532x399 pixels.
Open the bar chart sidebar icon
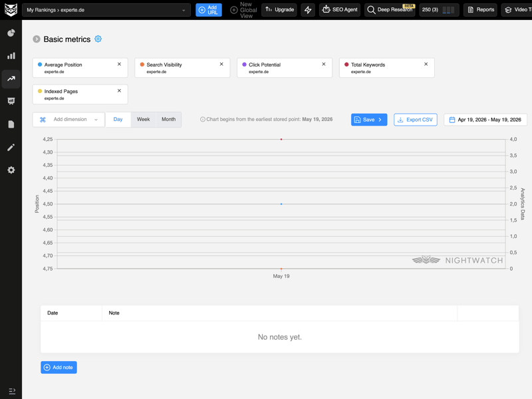click(11, 56)
